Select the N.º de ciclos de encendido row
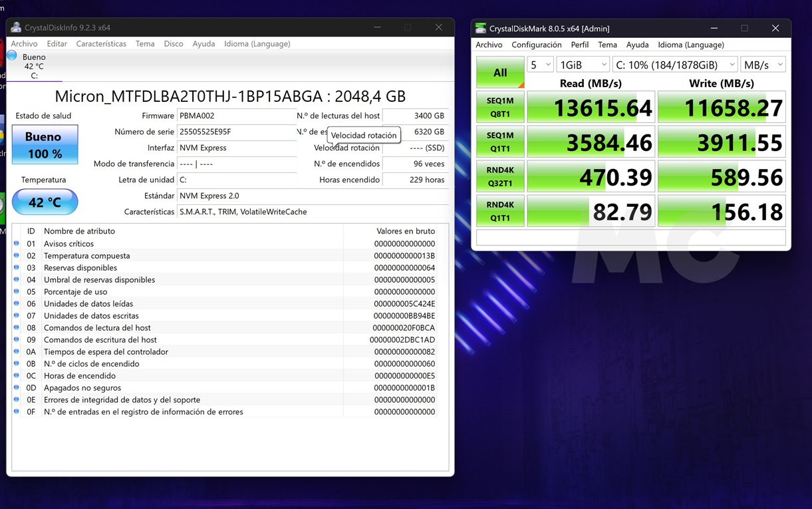812x509 pixels. coord(225,363)
